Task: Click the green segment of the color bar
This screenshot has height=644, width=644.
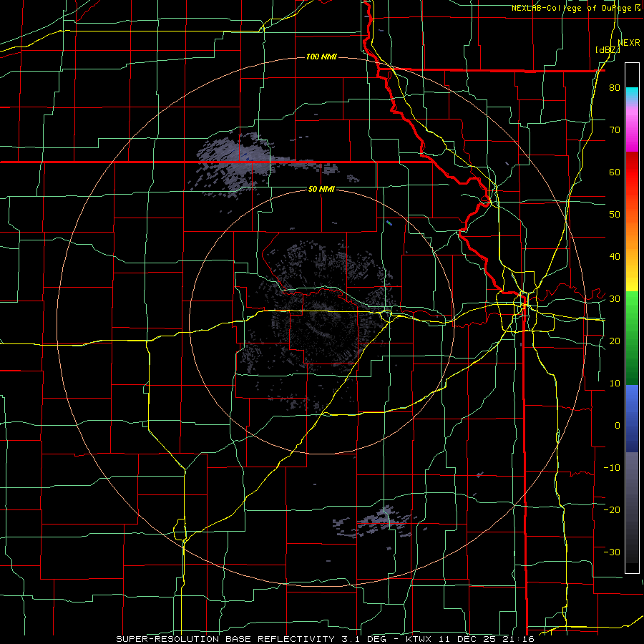Action: click(632, 337)
